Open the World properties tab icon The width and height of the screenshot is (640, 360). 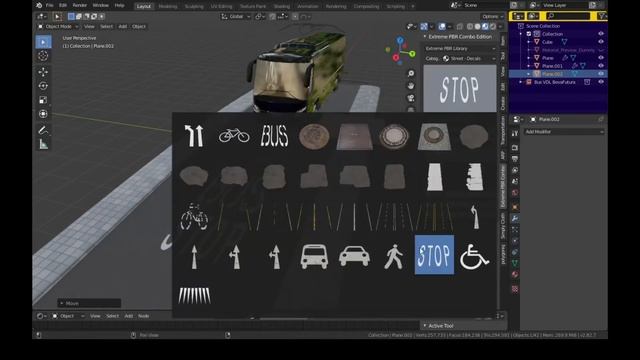[x=515, y=192]
